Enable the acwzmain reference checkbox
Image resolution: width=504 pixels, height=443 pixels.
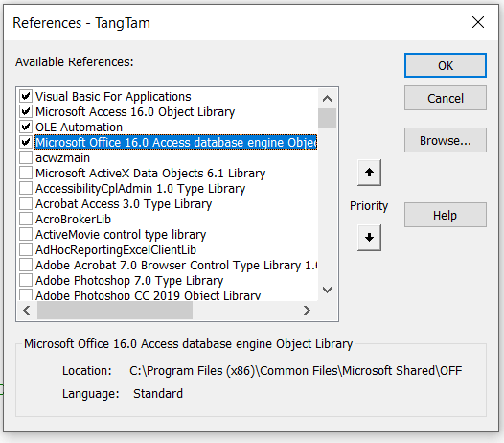26,157
